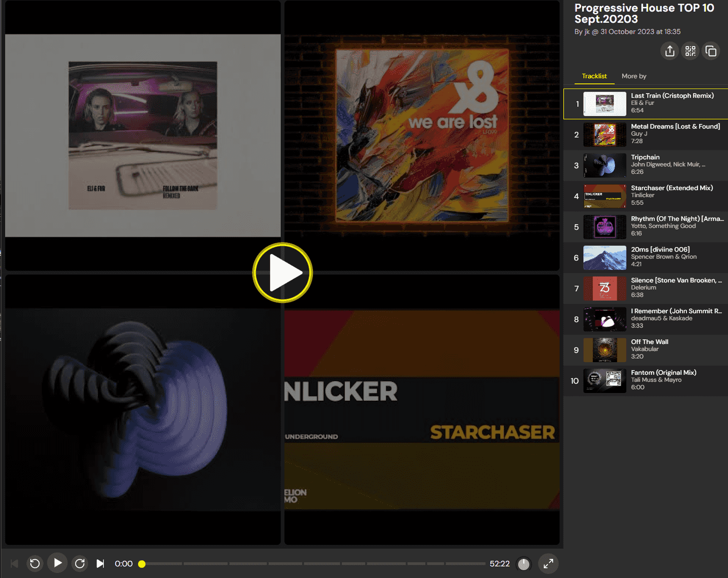Select Silence [Stone Van Brooken] track
728x578 pixels.
point(646,289)
